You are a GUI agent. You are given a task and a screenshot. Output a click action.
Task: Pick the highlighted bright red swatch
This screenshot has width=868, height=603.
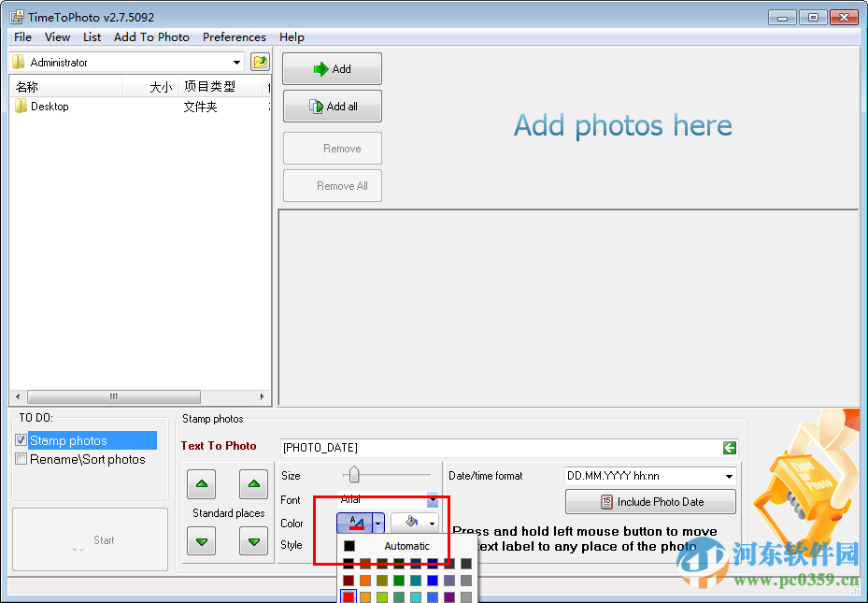(x=349, y=596)
